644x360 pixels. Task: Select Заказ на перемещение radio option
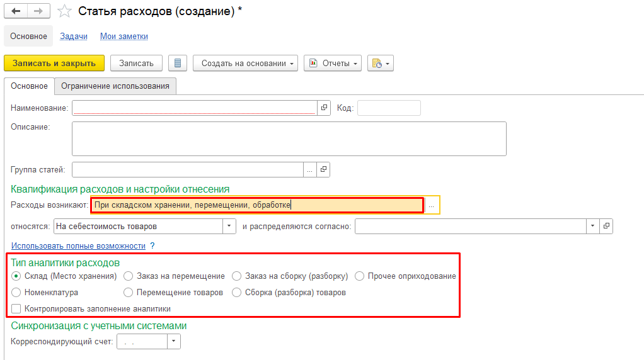(128, 276)
